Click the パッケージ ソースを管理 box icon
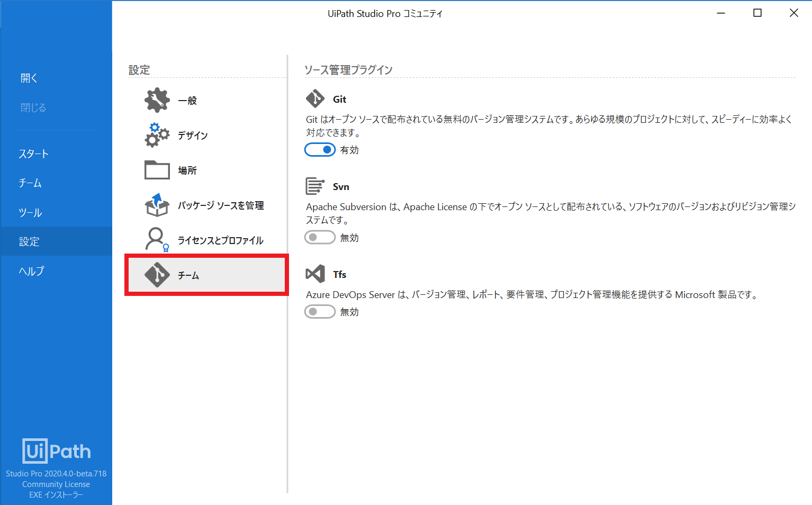This screenshot has width=812, height=505. [x=157, y=205]
